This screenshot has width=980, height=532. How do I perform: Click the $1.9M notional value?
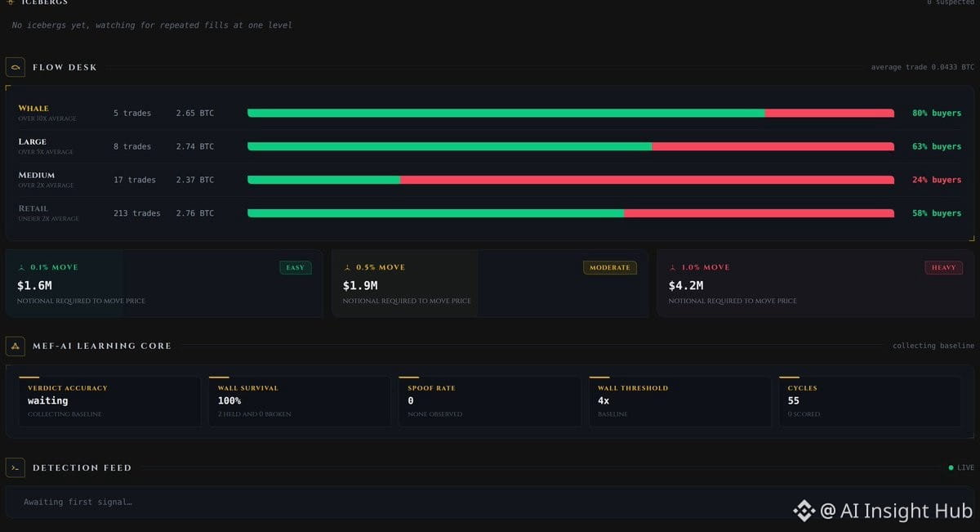tap(360, 285)
